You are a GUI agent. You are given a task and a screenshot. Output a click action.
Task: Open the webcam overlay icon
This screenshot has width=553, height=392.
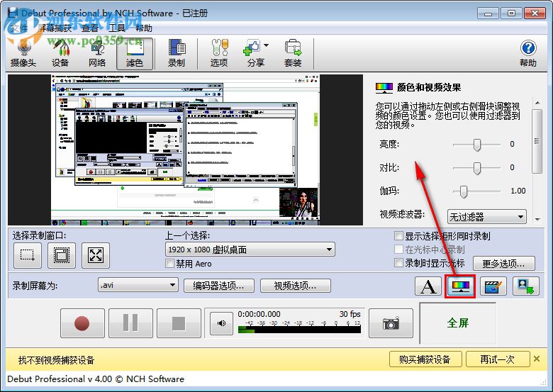526,286
